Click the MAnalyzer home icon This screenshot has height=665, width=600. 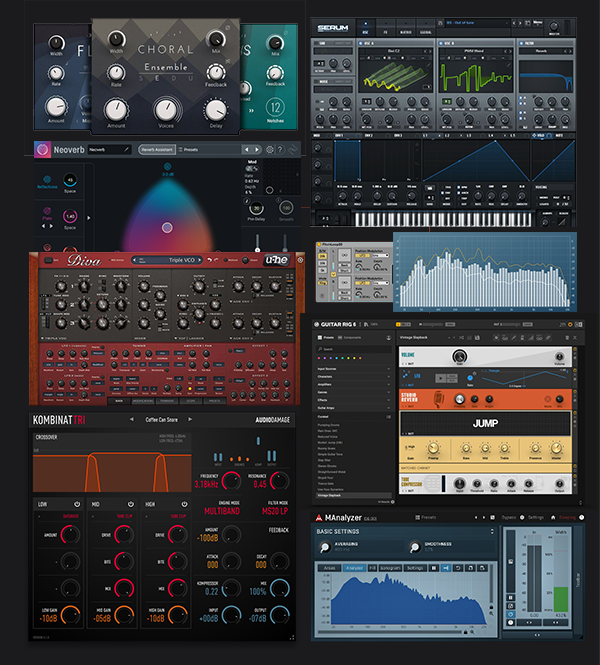pos(553,517)
